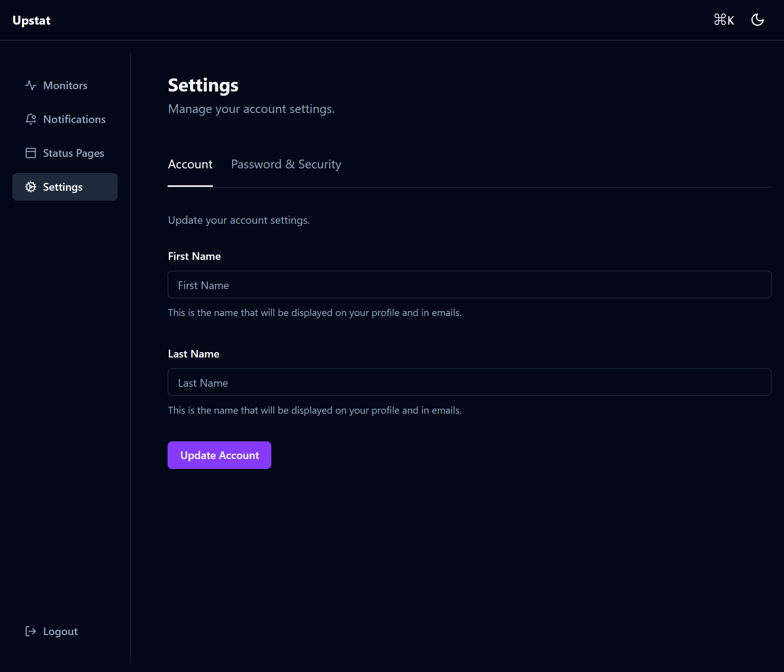784x672 pixels.
Task: Switch to Password & Security tab
Action: pos(286,165)
